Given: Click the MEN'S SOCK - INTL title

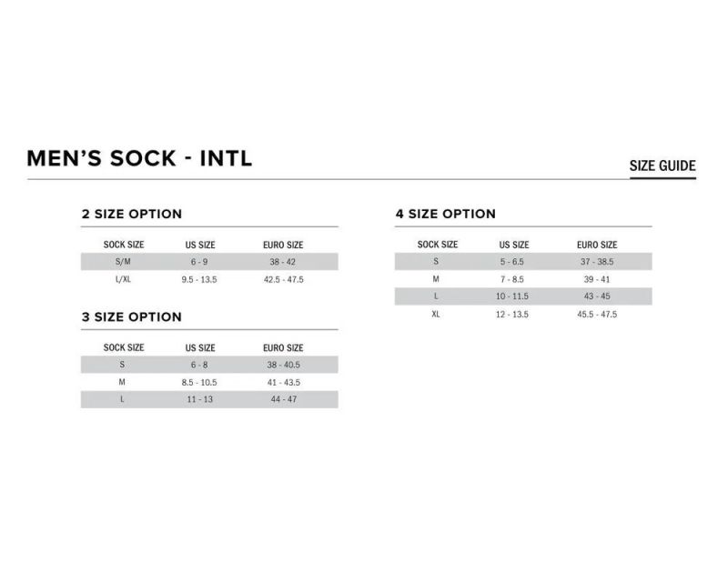Looking at the screenshot, I should [139, 159].
